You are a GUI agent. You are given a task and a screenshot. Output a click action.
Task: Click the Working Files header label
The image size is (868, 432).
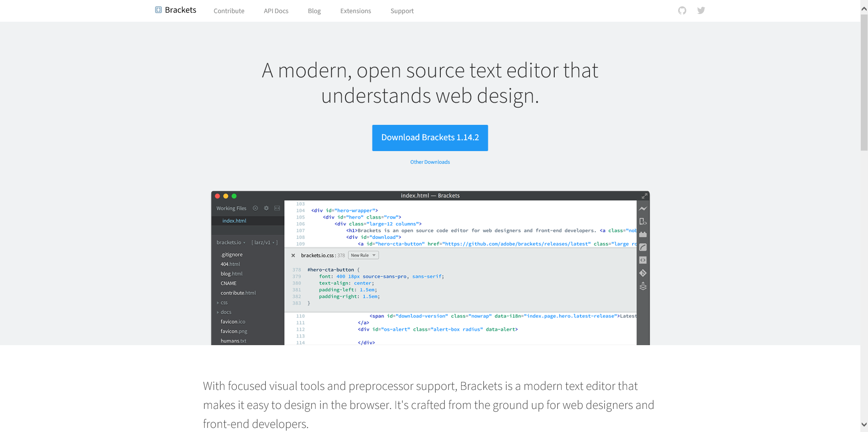click(231, 208)
